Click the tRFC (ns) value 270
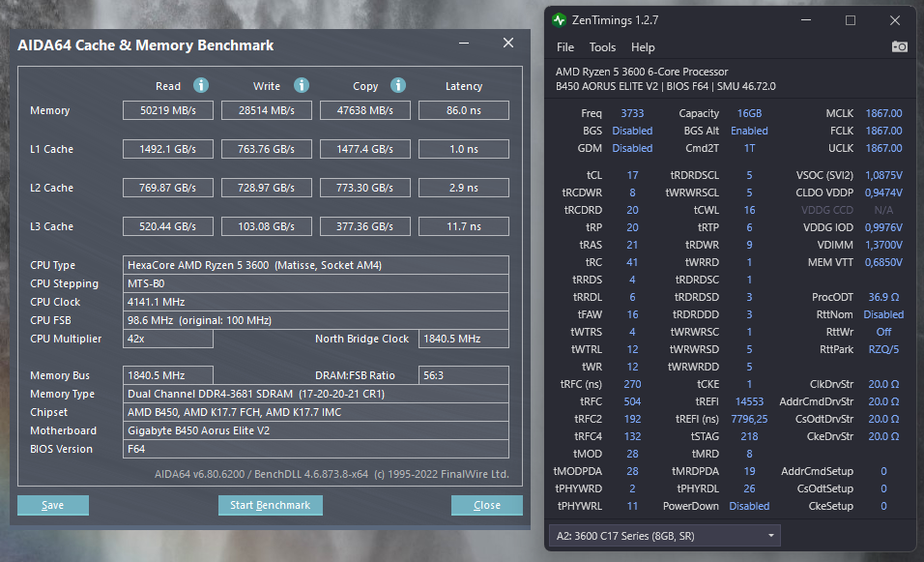 pyautogui.click(x=632, y=384)
